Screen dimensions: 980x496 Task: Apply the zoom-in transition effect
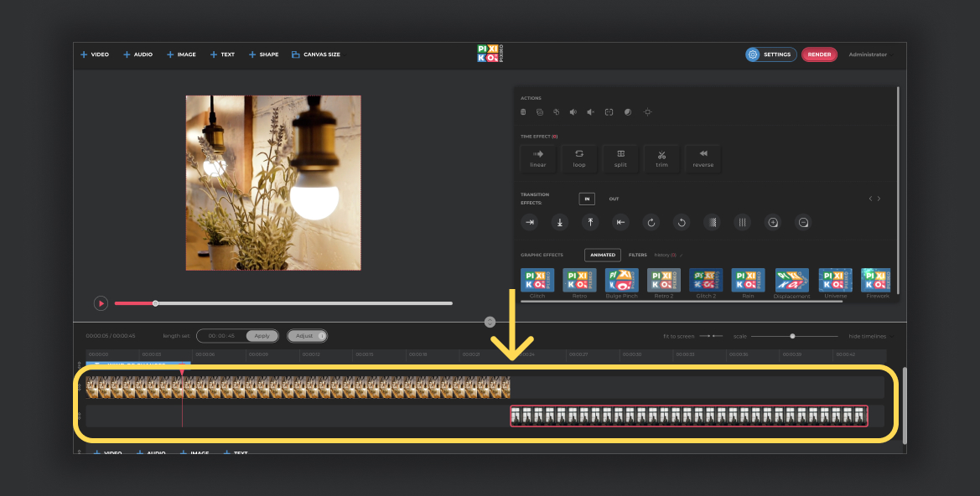coord(773,222)
